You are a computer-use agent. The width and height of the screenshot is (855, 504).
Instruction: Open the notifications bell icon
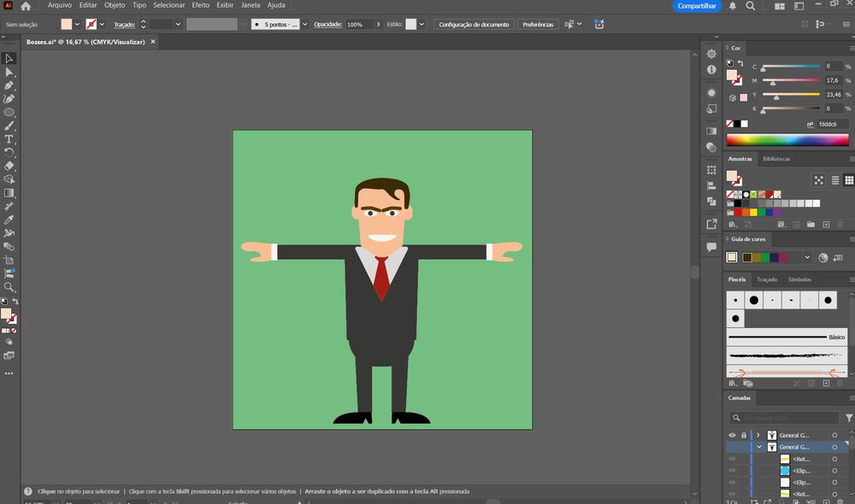click(x=733, y=6)
